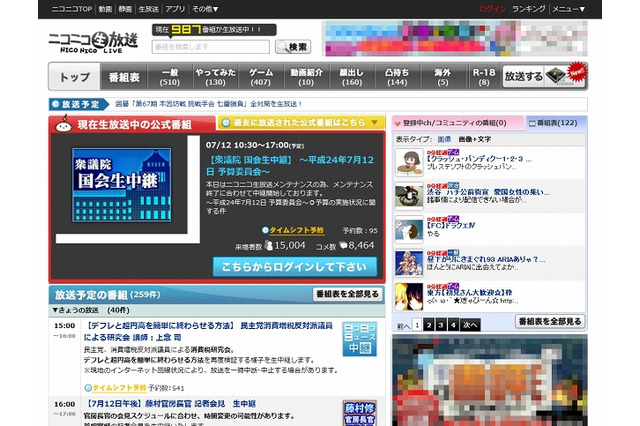
Task: Click 番組表を全部見る below the stream list
Action: [550, 322]
